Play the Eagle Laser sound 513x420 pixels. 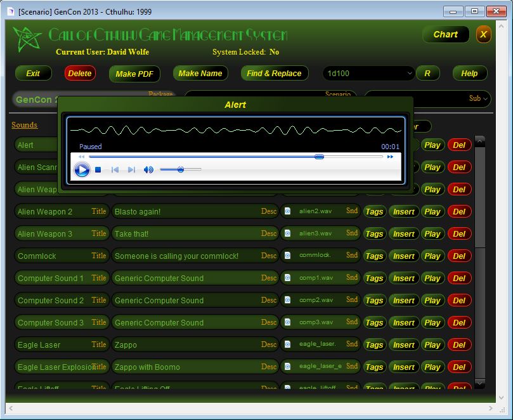click(x=432, y=345)
